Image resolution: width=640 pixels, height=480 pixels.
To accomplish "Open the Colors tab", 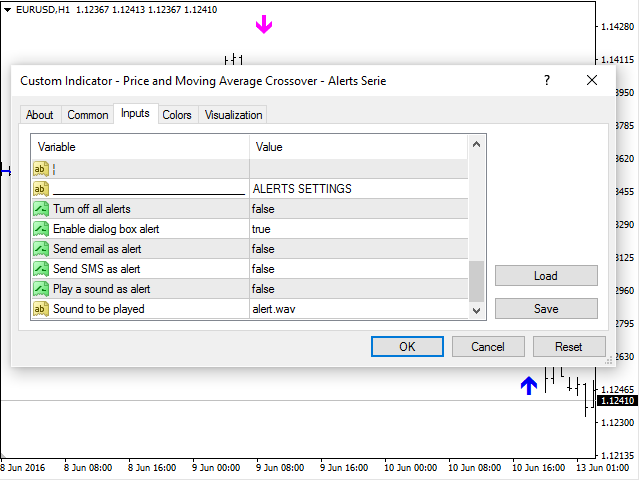I will tap(177, 115).
